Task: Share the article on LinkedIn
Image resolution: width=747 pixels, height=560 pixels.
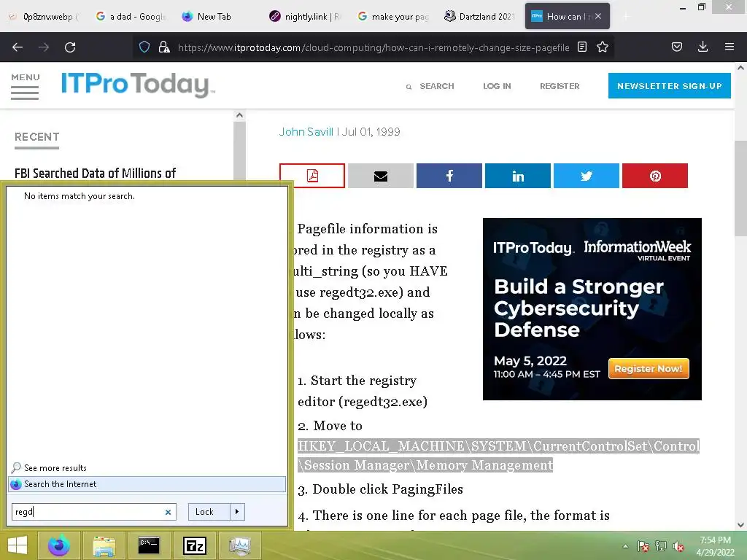Action: tap(518, 176)
